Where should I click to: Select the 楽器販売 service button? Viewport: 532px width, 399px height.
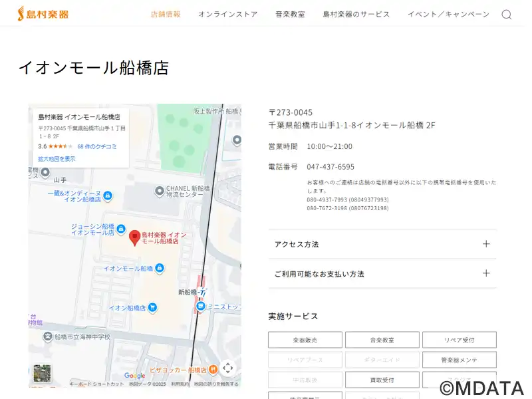tap(305, 340)
